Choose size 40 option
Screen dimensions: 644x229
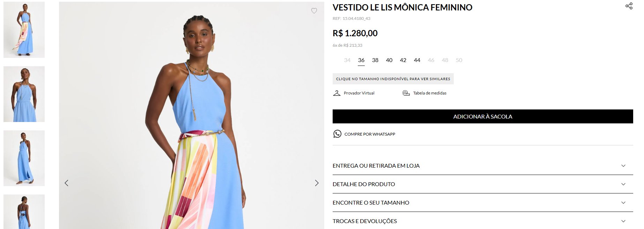[x=389, y=60]
